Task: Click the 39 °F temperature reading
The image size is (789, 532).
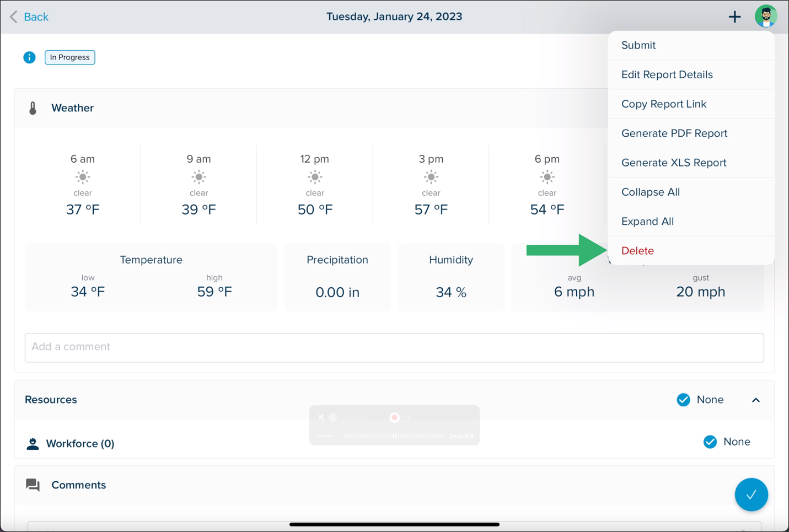Action: pyautogui.click(x=198, y=209)
